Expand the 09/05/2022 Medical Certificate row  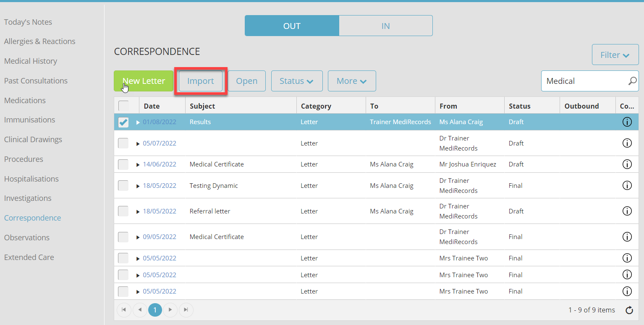coord(138,237)
